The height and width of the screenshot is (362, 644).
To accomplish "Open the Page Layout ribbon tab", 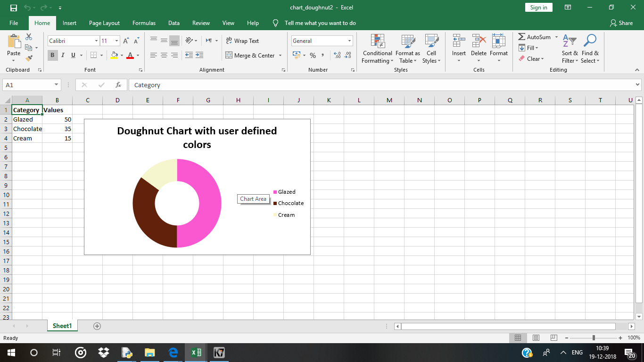I will [x=104, y=23].
